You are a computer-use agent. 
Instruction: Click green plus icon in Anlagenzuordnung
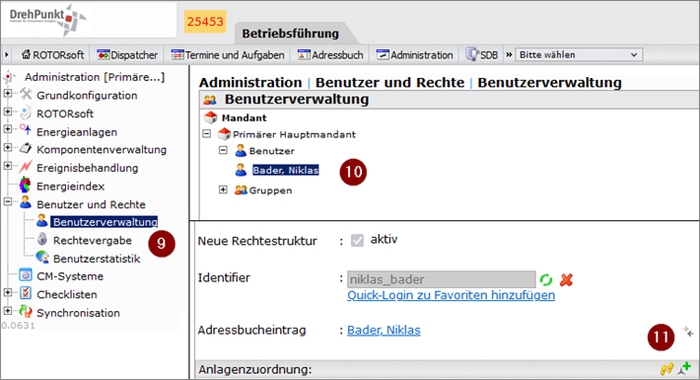click(685, 368)
